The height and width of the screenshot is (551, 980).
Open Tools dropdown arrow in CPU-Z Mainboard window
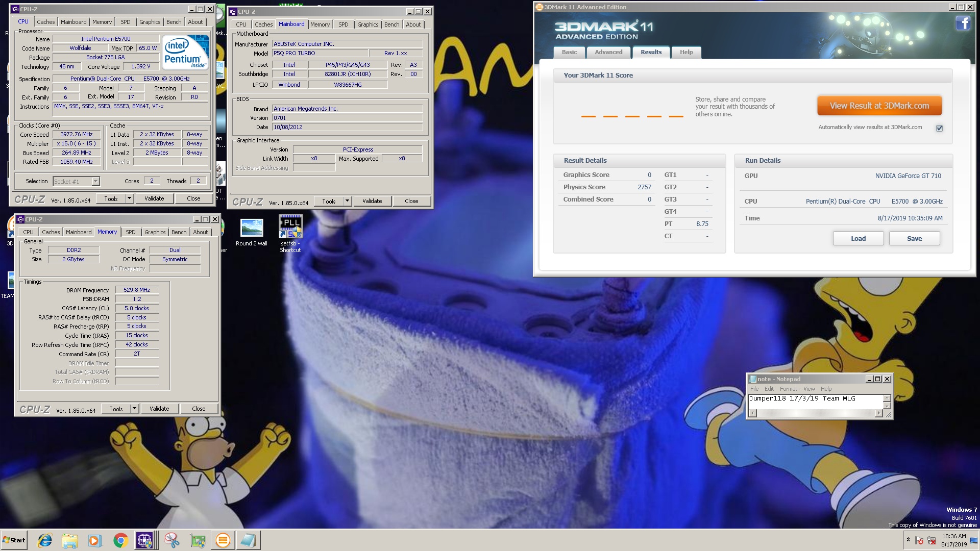coord(347,201)
